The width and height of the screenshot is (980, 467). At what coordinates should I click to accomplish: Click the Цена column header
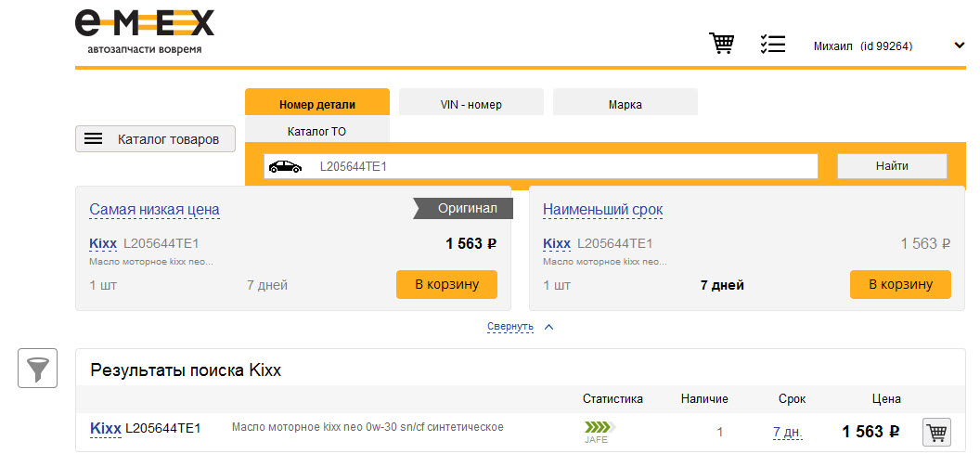tap(886, 399)
